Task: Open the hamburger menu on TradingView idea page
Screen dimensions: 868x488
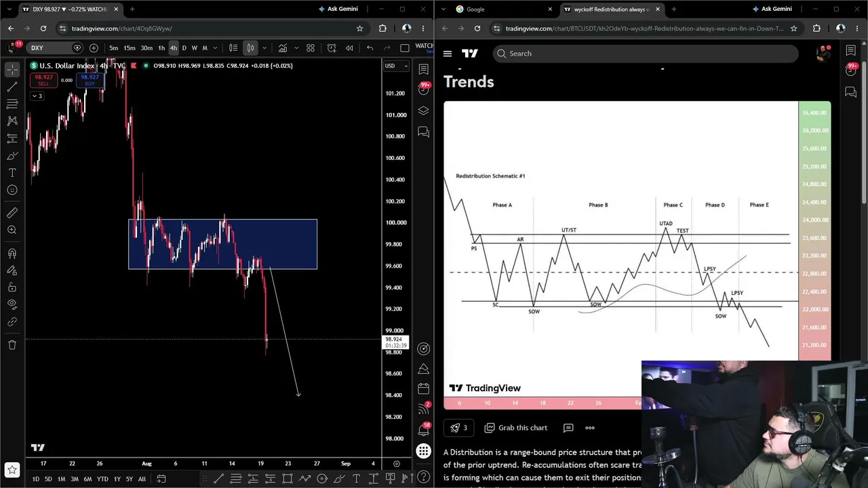Action: point(448,54)
